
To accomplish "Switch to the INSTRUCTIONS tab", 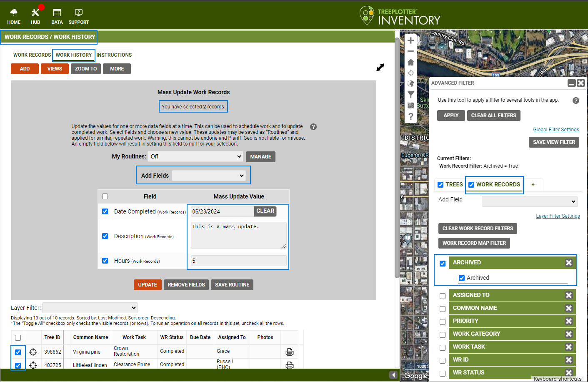I will coord(114,55).
